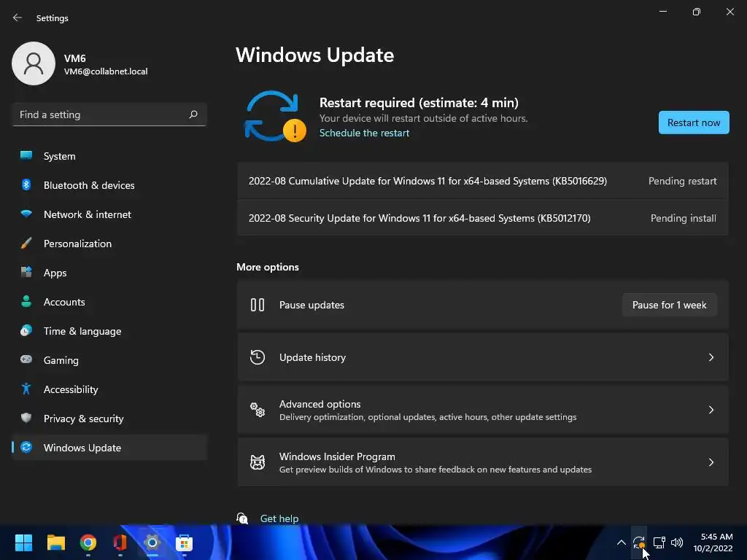Click the large update status icon with warning
747x560 pixels.
click(x=275, y=117)
